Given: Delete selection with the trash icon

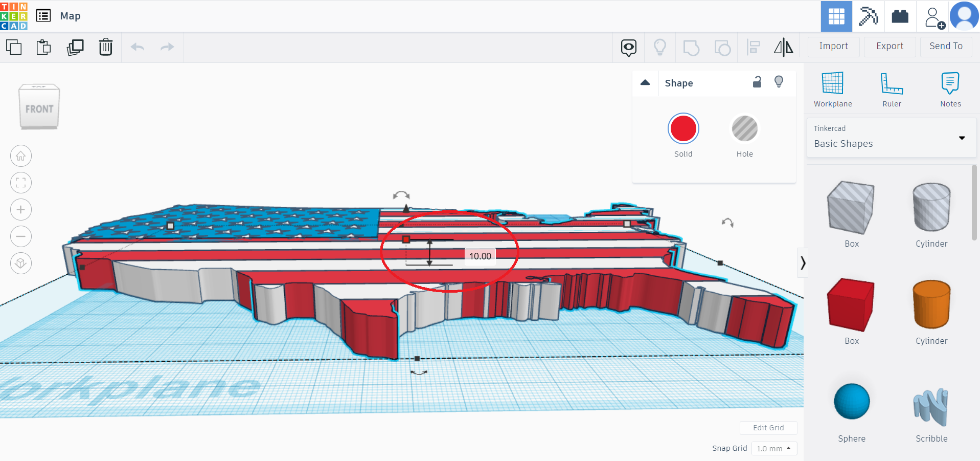Looking at the screenshot, I should point(106,47).
